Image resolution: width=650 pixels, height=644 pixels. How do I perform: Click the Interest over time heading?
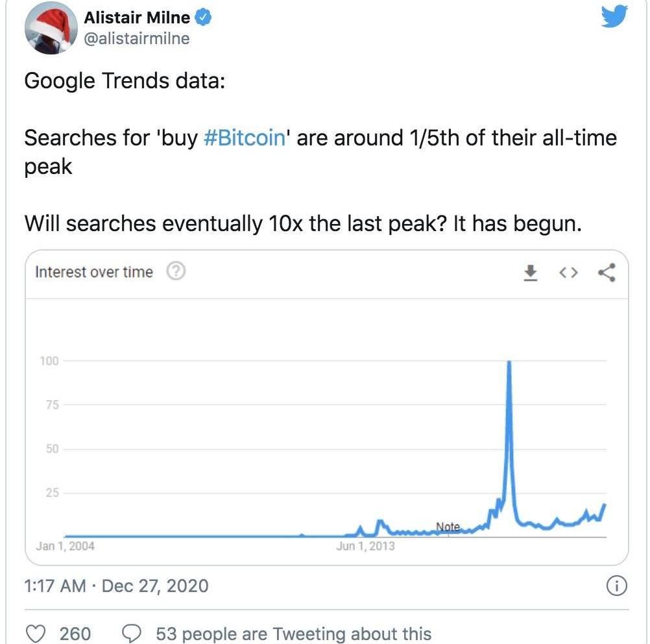(x=94, y=272)
